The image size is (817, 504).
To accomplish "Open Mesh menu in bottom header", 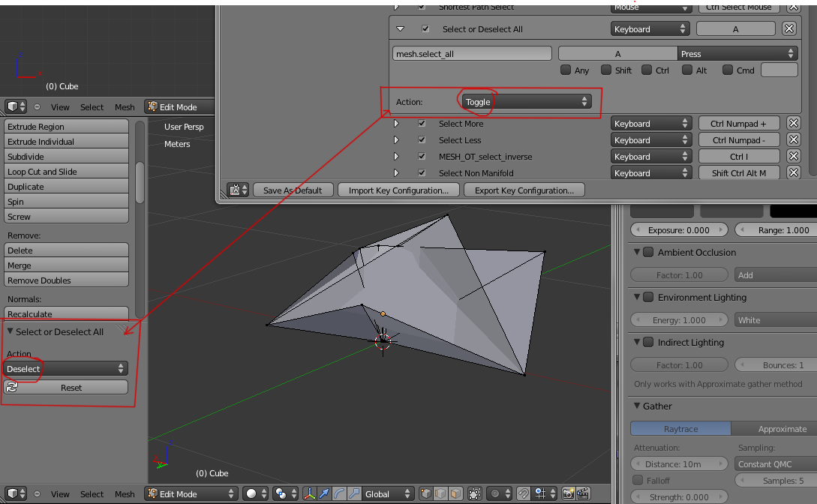I will (125, 494).
